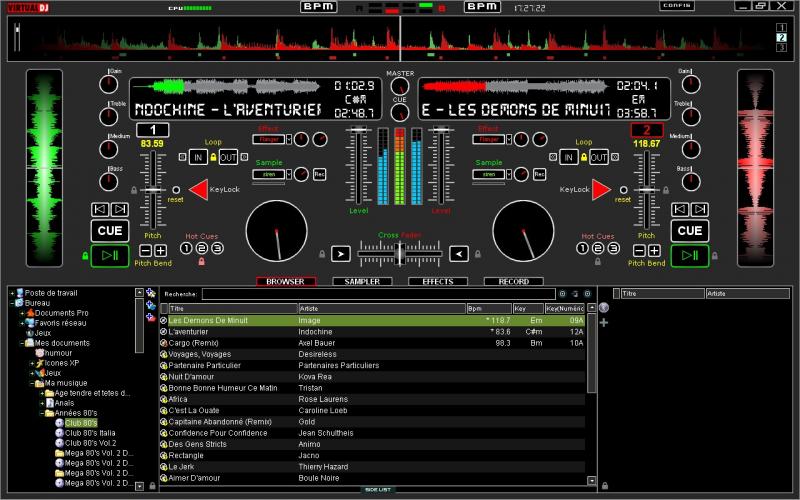This screenshot has width=800, height=500.
Task: Set loop OUT point on deck 2
Action: pyautogui.click(x=598, y=157)
